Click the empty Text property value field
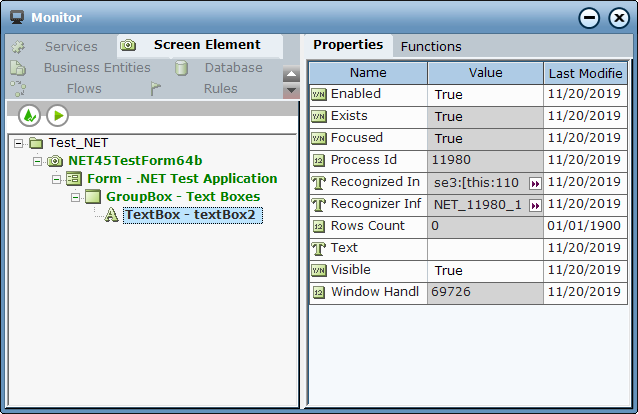Image resolution: width=638 pixels, height=414 pixels. click(x=485, y=249)
